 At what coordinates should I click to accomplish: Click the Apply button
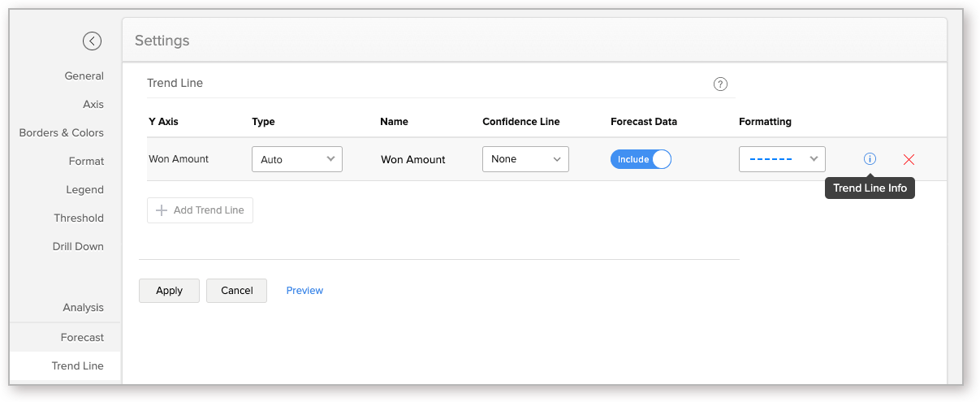(x=169, y=291)
